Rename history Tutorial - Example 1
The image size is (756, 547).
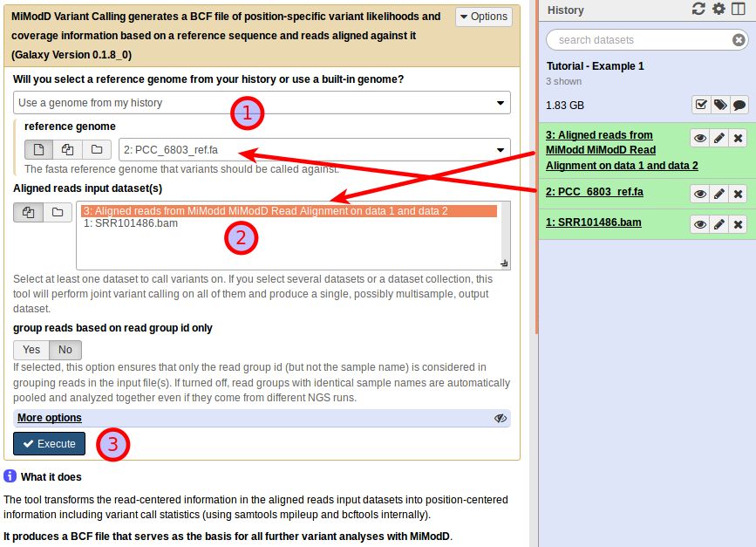coord(595,66)
